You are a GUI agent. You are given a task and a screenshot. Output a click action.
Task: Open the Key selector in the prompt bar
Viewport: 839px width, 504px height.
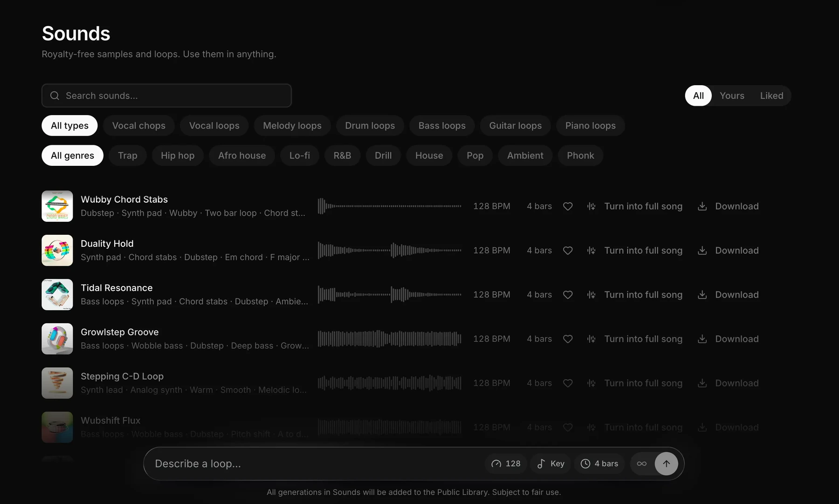click(x=550, y=464)
